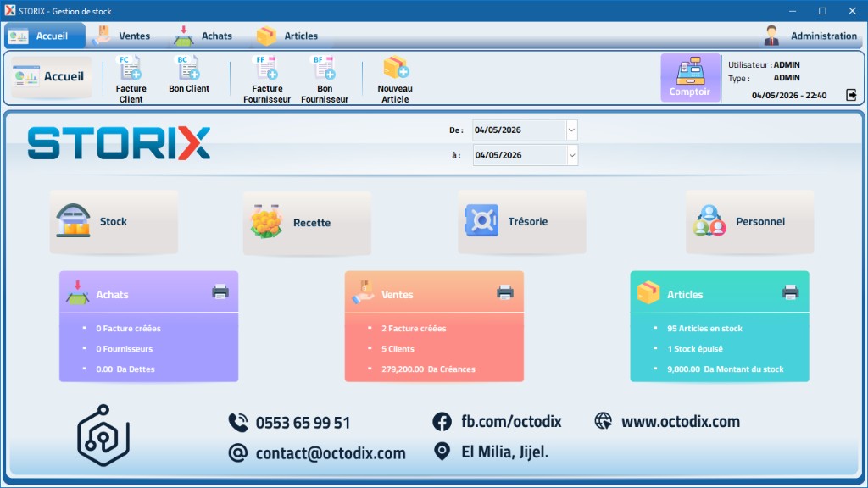The width and height of the screenshot is (868, 488).
Task: Click the Octodix hexagon logo
Action: pos(103,435)
